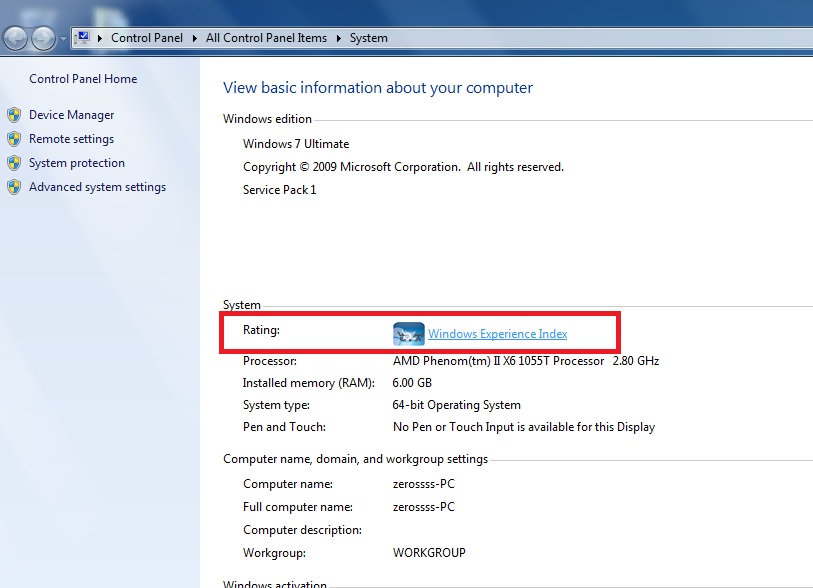Click the Full computer name value zerossss-PC

tap(424, 507)
